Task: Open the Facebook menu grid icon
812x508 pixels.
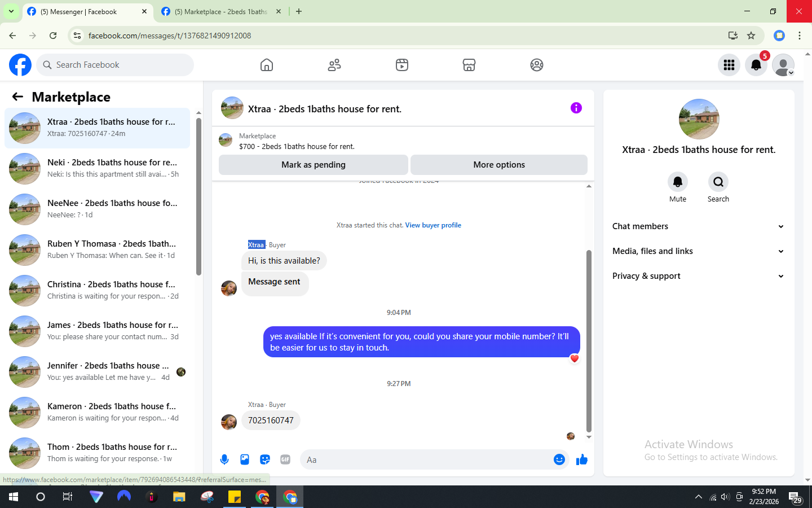Action: (x=729, y=65)
